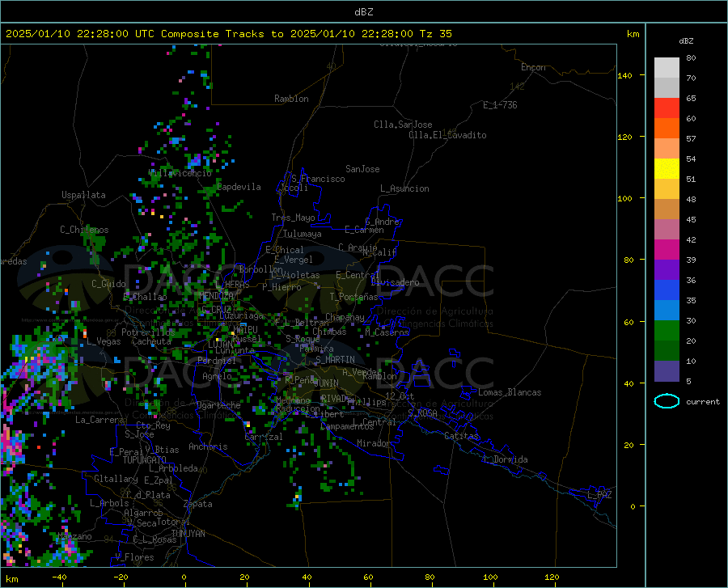
Task: Click the Cacheuta map label
Action: pos(151,341)
